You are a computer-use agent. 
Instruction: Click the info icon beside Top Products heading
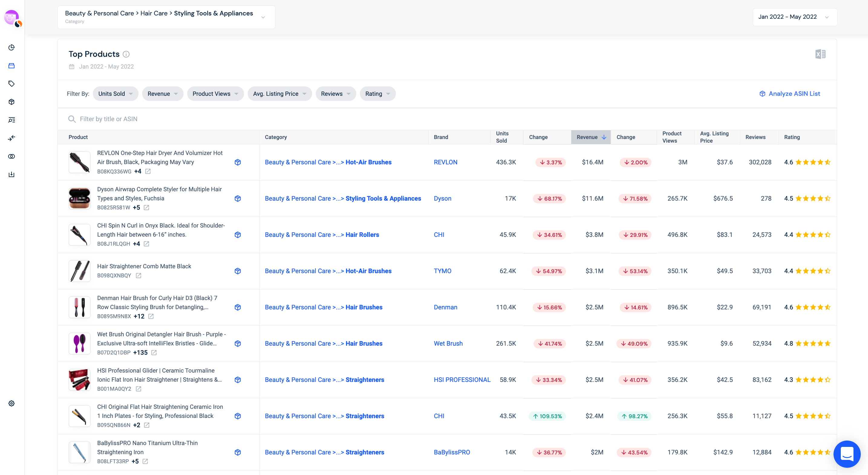point(126,54)
